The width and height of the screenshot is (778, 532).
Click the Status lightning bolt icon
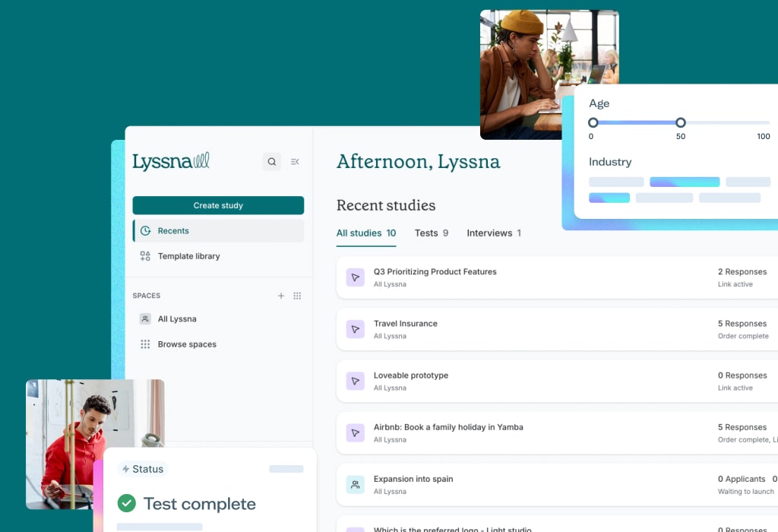point(125,469)
